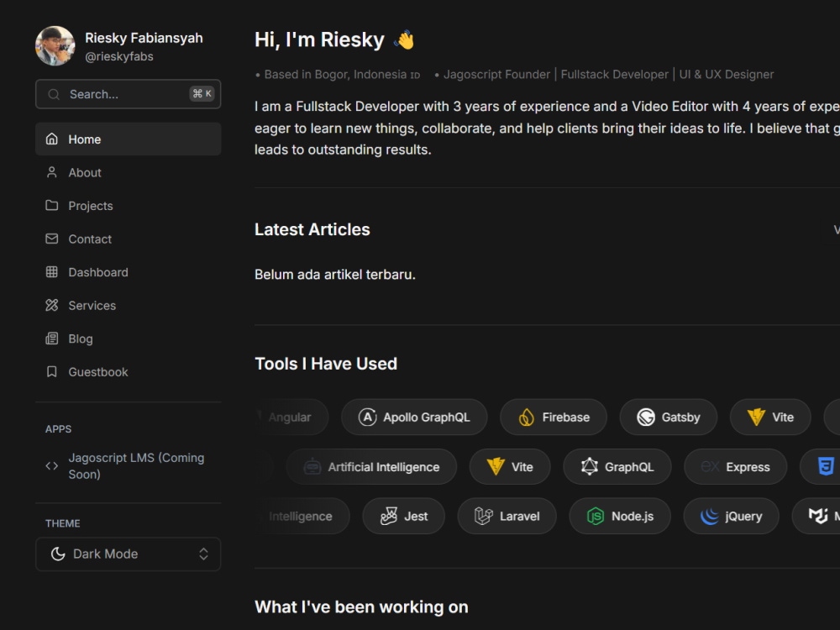Open the Guestbook page
Image resolution: width=840 pixels, height=630 pixels.
pyautogui.click(x=128, y=371)
